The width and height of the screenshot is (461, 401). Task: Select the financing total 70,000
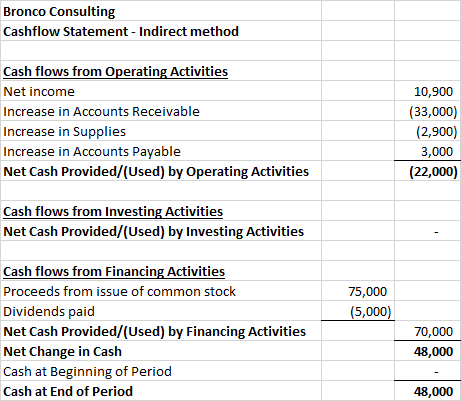(x=434, y=332)
